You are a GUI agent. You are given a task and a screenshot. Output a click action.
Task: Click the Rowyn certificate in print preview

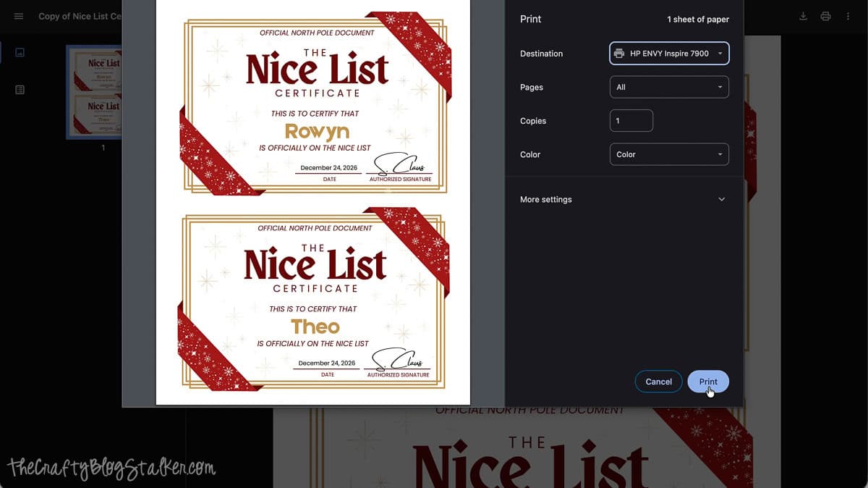pos(314,104)
